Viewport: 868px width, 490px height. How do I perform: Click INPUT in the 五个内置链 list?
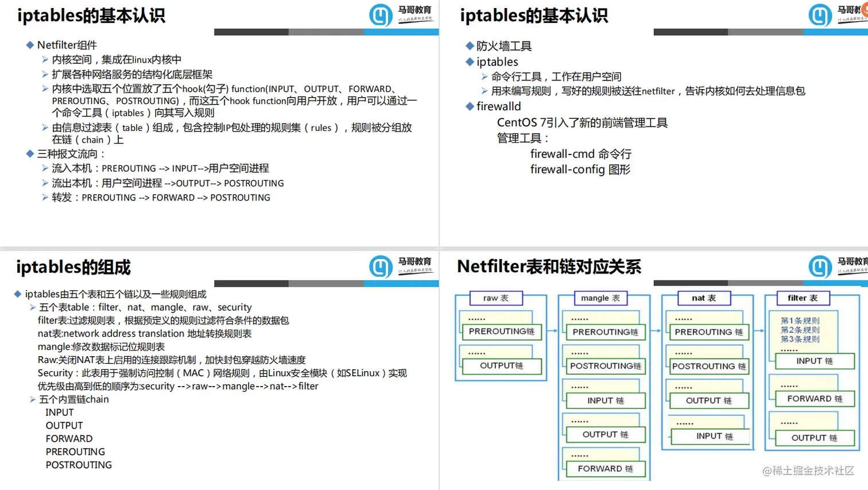click(60, 412)
